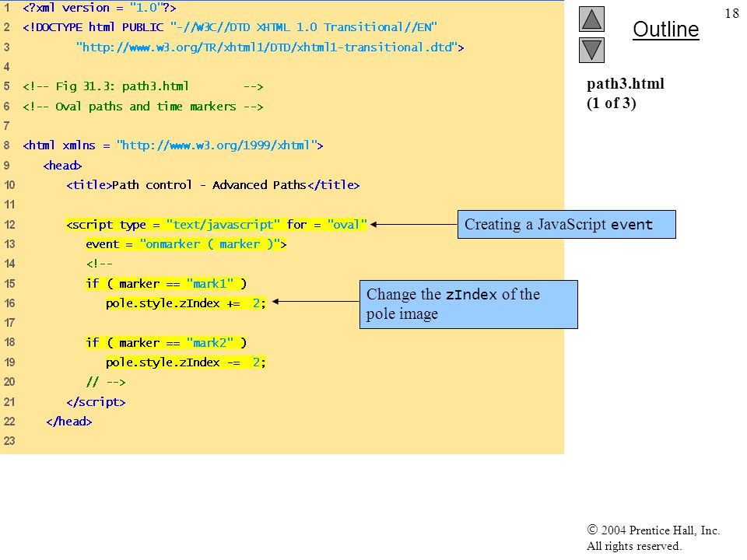Click the 2004 Prentice Hall copyright text
The height and width of the screenshot is (560, 747).
(x=653, y=530)
